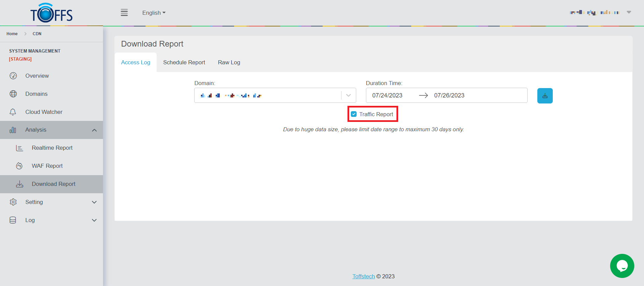Switch to the Schedule Report tab

pos(184,62)
